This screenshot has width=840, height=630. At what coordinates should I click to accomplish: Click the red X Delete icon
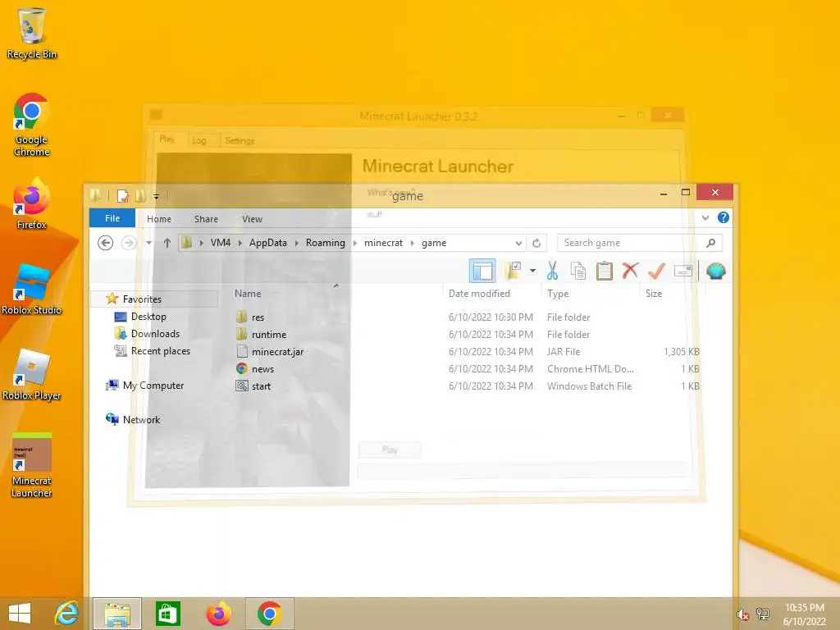coord(630,271)
